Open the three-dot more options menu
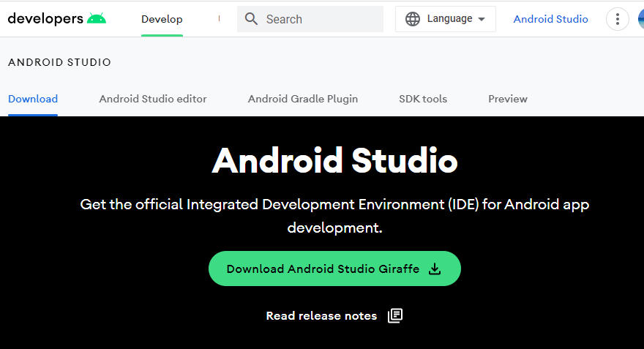This screenshot has height=349, width=644. (618, 19)
